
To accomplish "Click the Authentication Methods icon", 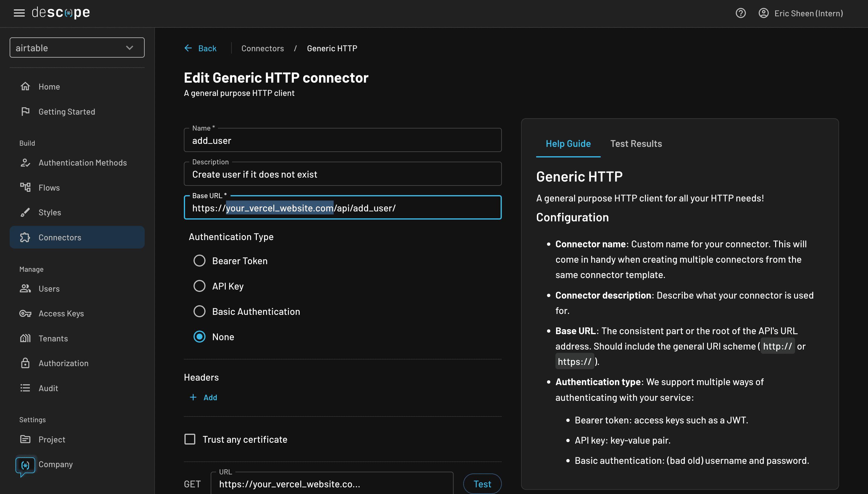I will 24,162.
